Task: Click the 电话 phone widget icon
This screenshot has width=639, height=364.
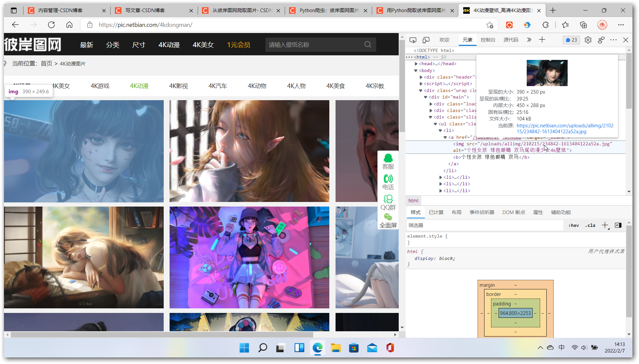Action: (388, 182)
